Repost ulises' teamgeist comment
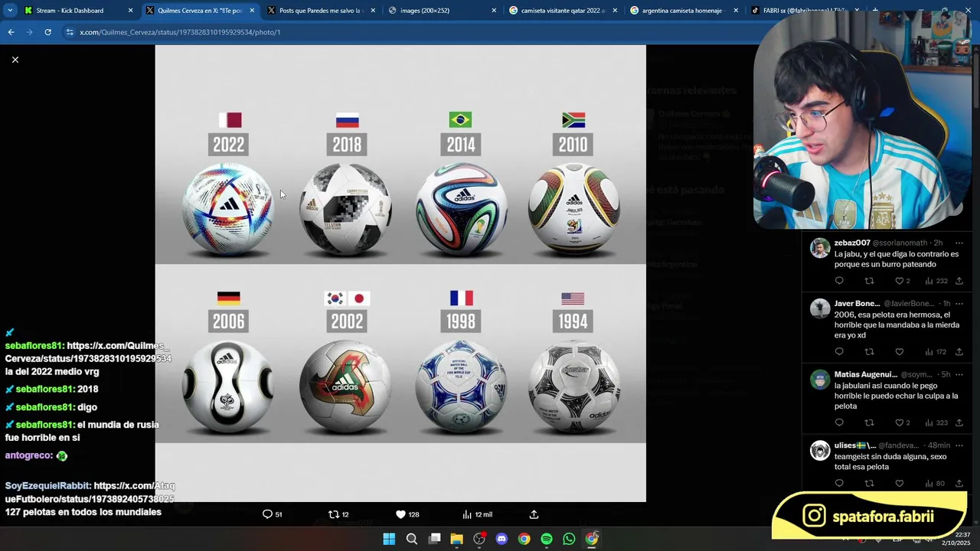 pyautogui.click(x=869, y=484)
